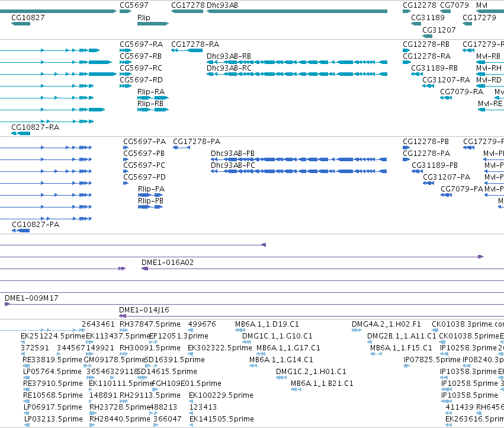Click EST EK141505.5prime
The width and height of the screenshot is (504, 428).
(x=191, y=425)
